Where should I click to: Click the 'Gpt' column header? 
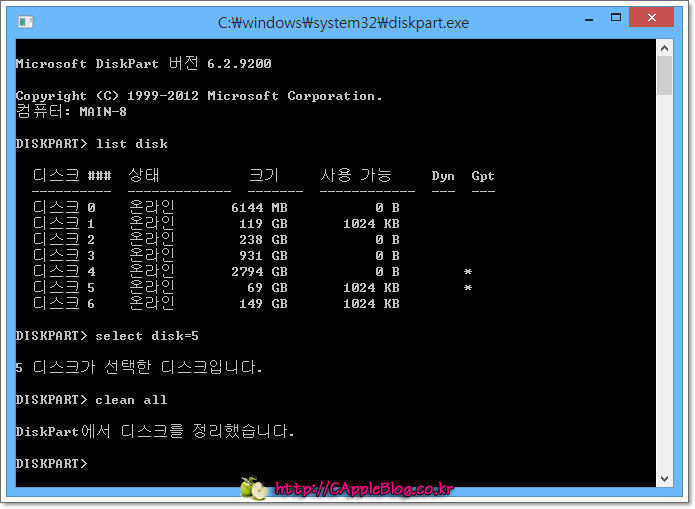click(x=483, y=176)
